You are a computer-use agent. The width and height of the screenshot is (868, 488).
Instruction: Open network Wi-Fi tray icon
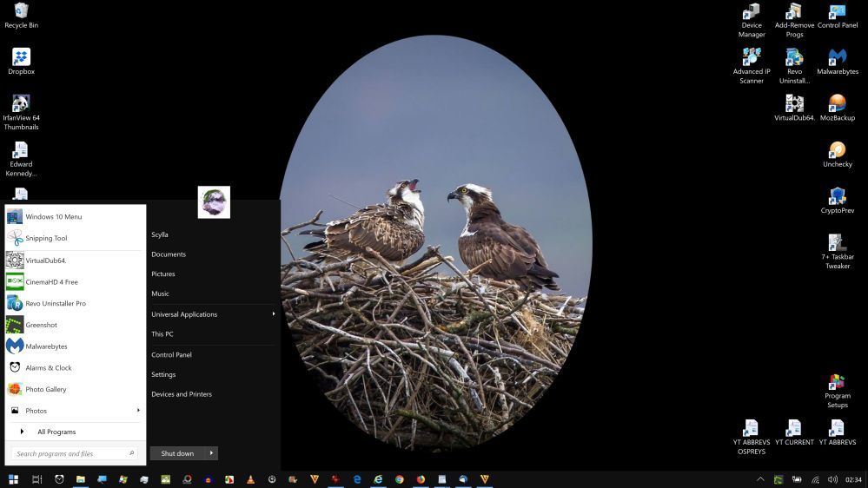click(815, 479)
